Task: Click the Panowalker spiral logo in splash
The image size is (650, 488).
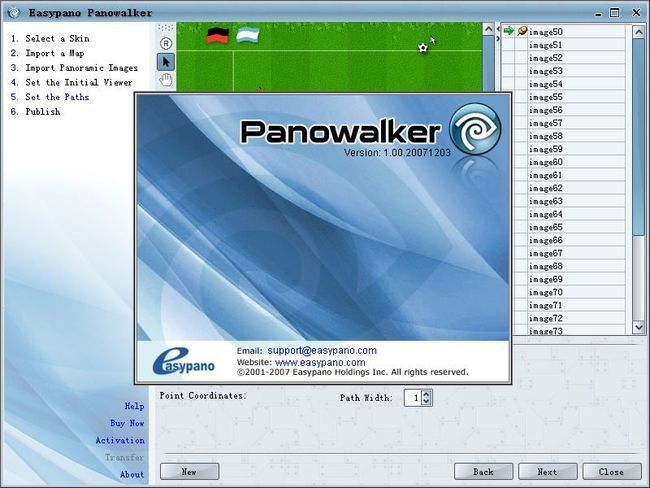Action: pyautogui.click(x=475, y=129)
